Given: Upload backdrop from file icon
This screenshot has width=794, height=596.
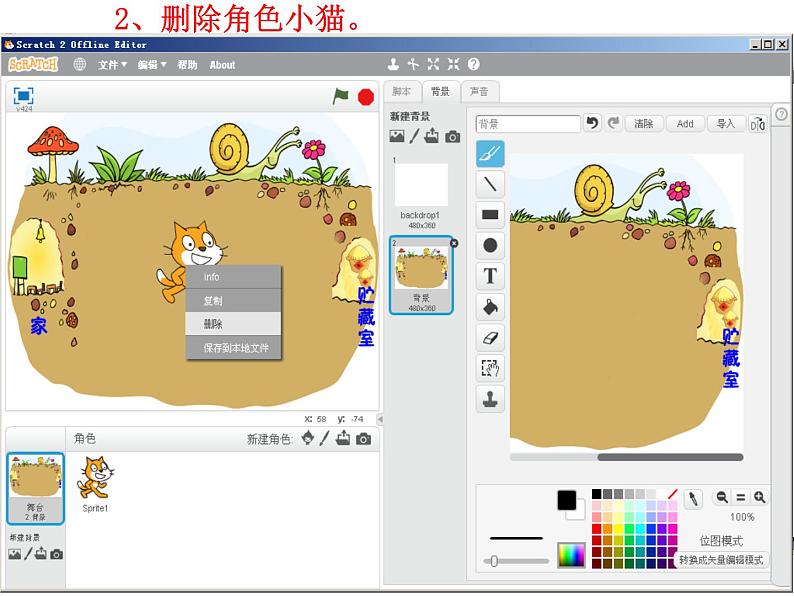Looking at the screenshot, I should click(x=431, y=136).
